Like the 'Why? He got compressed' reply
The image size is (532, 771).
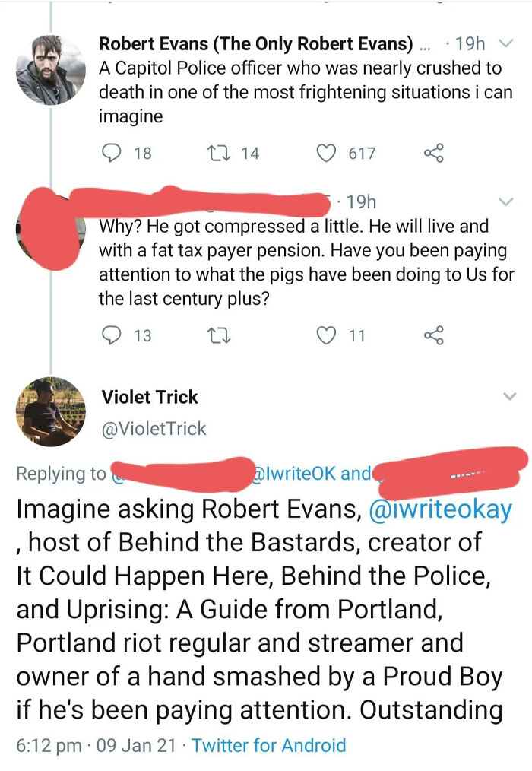[x=327, y=335]
